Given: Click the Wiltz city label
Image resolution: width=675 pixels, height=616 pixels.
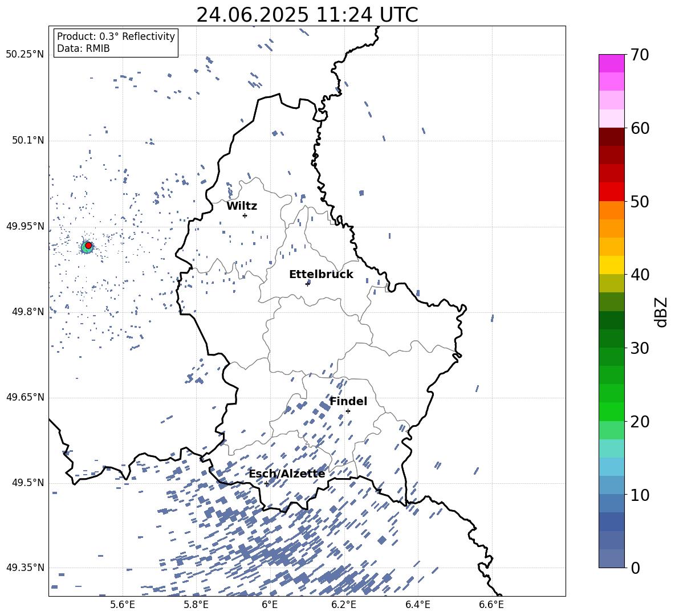Looking at the screenshot, I should pos(242,206).
